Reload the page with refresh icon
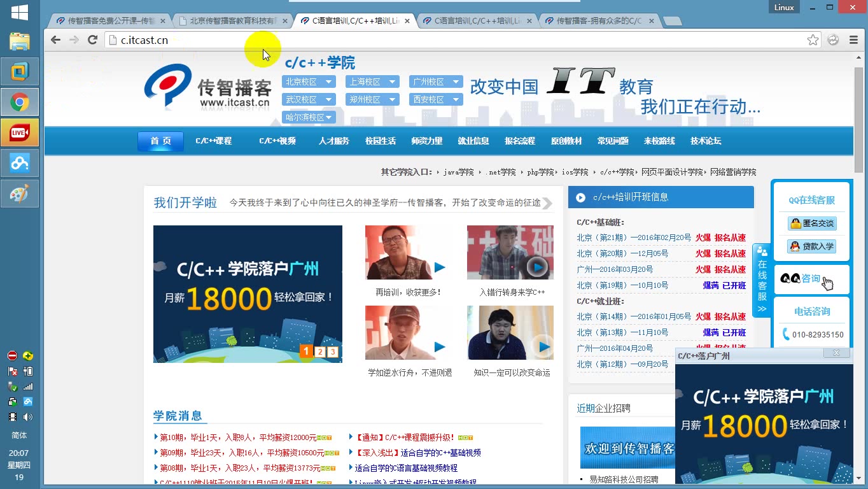The width and height of the screenshot is (868, 489). [x=92, y=40]
